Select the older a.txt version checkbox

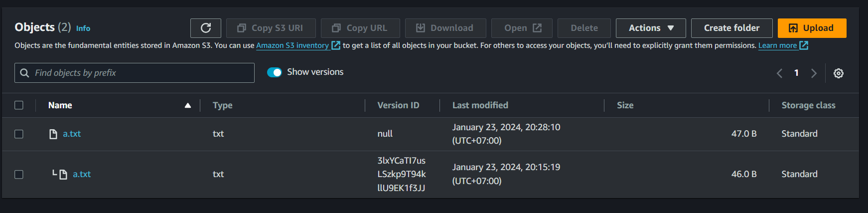coord(19,175)
